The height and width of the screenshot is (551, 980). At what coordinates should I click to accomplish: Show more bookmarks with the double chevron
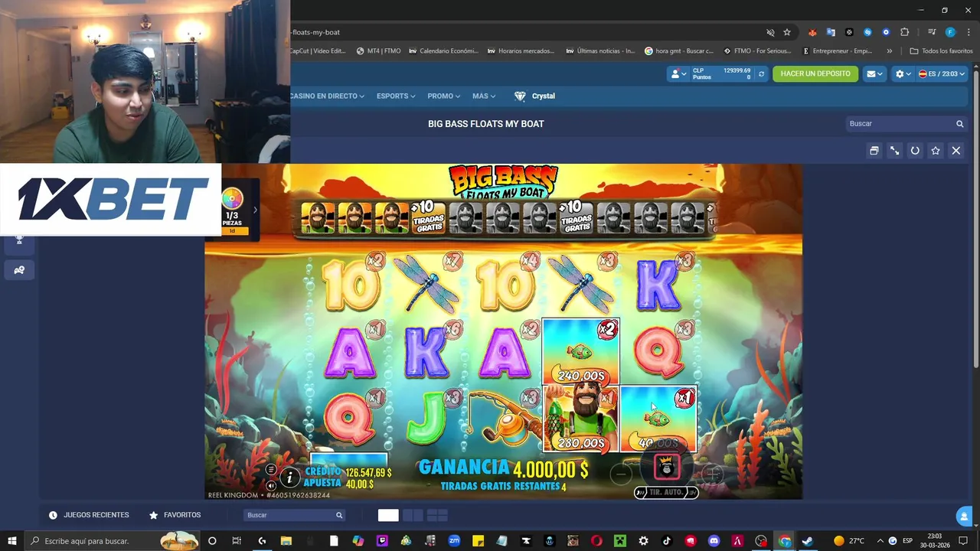(x=889, y=51)
